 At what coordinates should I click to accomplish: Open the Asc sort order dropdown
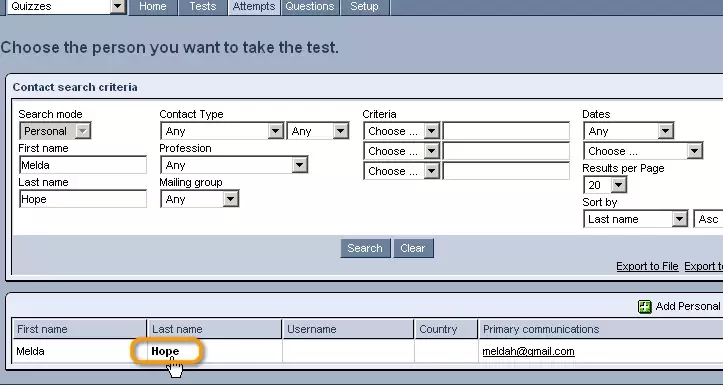(x=708, y=219)
